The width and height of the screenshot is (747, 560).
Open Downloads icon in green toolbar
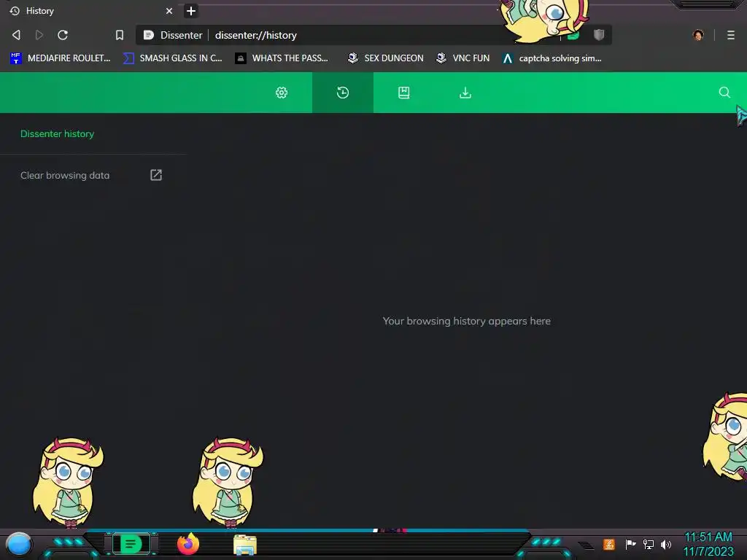tap(465, 93)
